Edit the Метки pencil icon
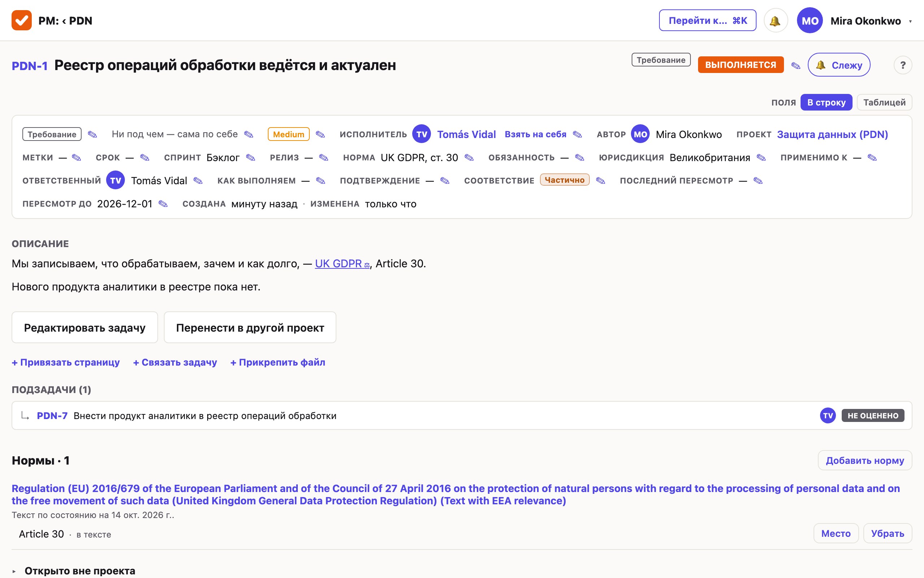 pyautogui.click(x=77, y=158)
